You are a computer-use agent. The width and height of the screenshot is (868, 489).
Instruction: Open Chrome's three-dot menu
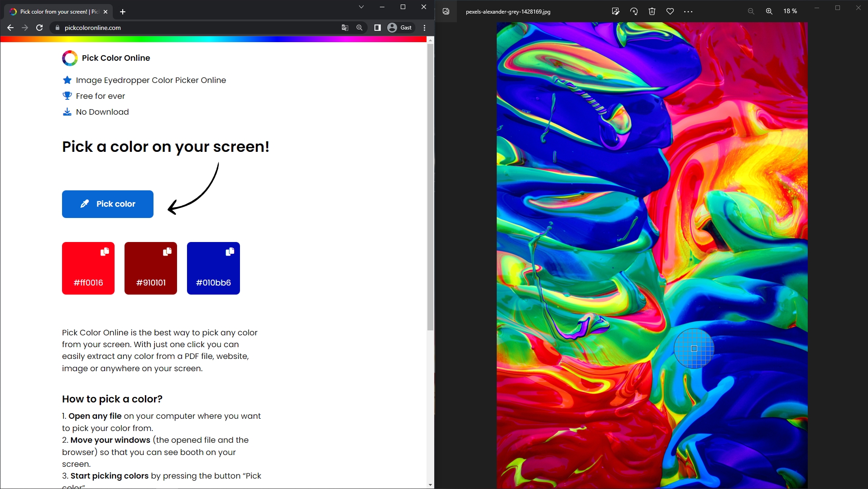(x=424, y=28)
